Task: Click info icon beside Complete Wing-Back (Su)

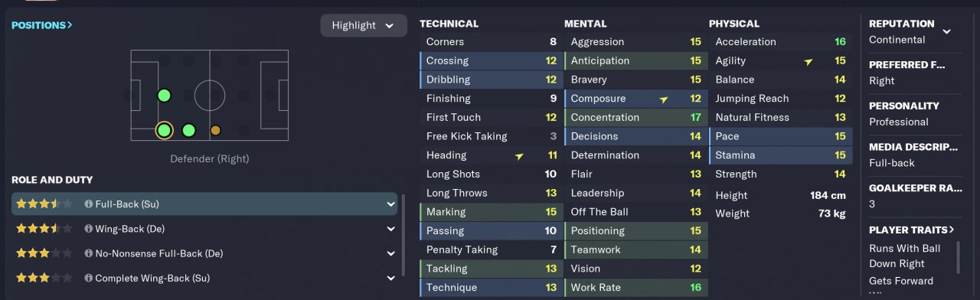Action: [x=89, y=278]
